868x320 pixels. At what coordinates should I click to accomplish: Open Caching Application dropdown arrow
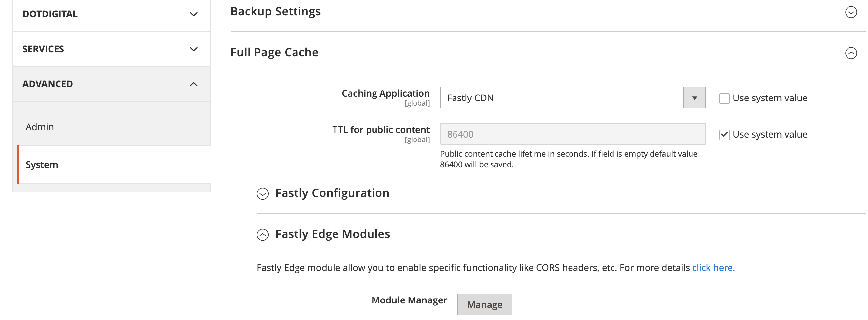point(694,98)
